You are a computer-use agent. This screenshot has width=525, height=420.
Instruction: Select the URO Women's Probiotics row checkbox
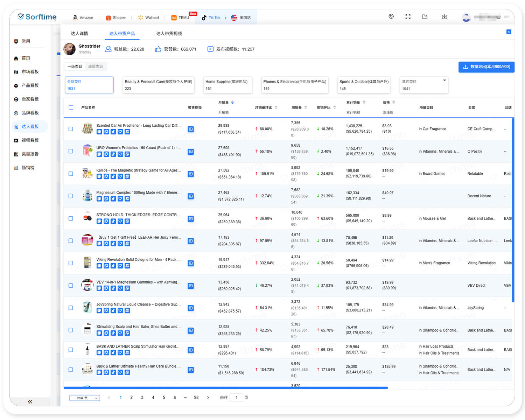pos(71,151)
